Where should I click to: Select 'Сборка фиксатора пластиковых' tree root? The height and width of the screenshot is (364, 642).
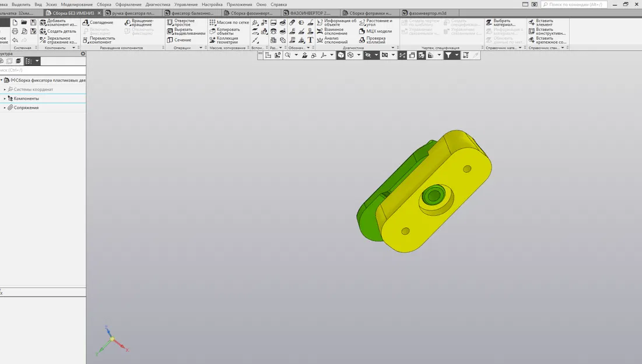[47, 80]
